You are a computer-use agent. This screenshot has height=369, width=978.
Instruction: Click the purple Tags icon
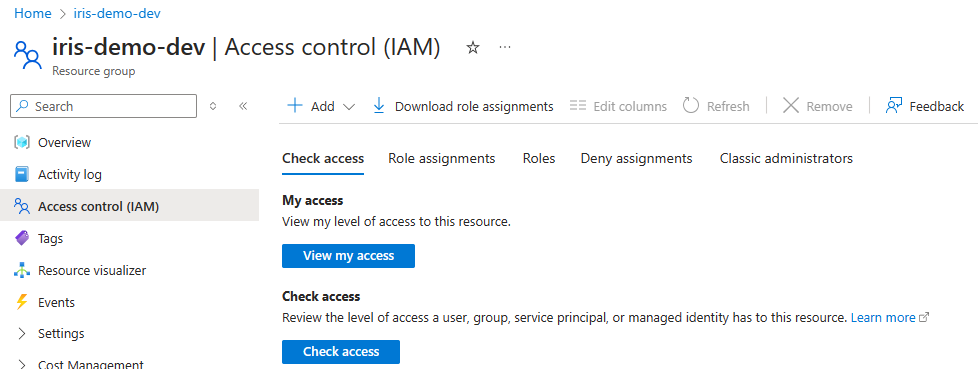click(22, 239)
